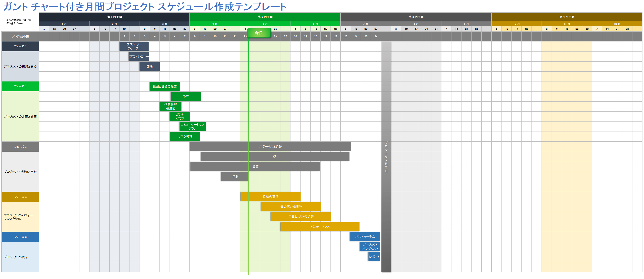
Task: Click the リスク管理 task bar
Action: point(185,136)
